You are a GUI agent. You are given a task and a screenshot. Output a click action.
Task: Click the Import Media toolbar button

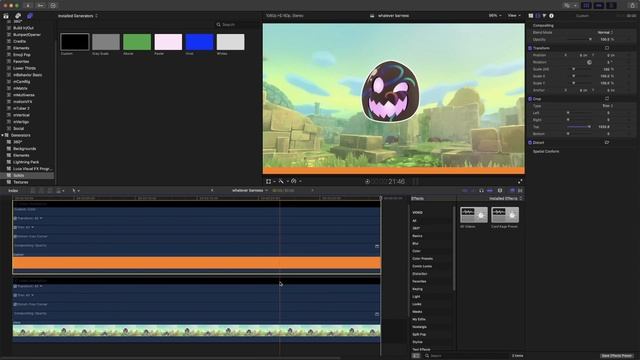click(28, 6)
